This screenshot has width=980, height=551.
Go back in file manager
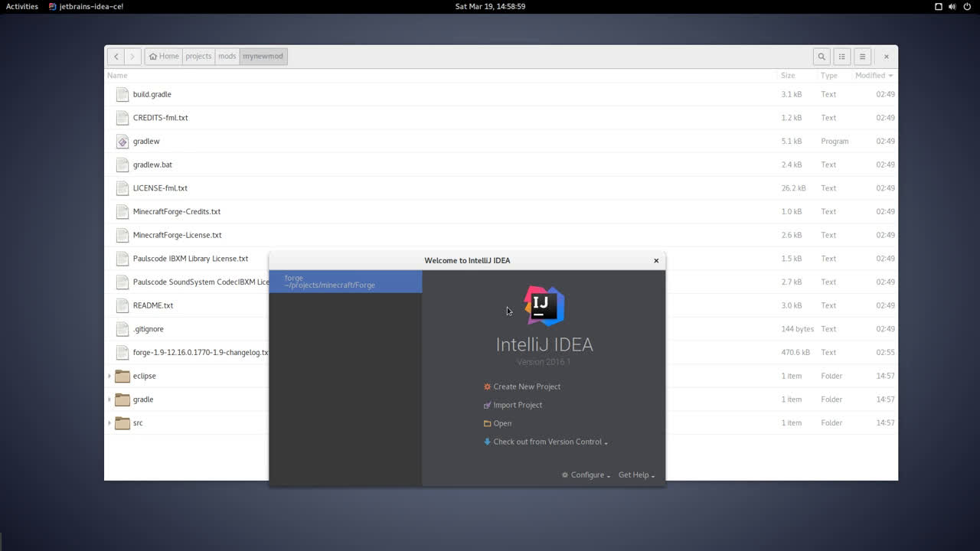point(116,56)
